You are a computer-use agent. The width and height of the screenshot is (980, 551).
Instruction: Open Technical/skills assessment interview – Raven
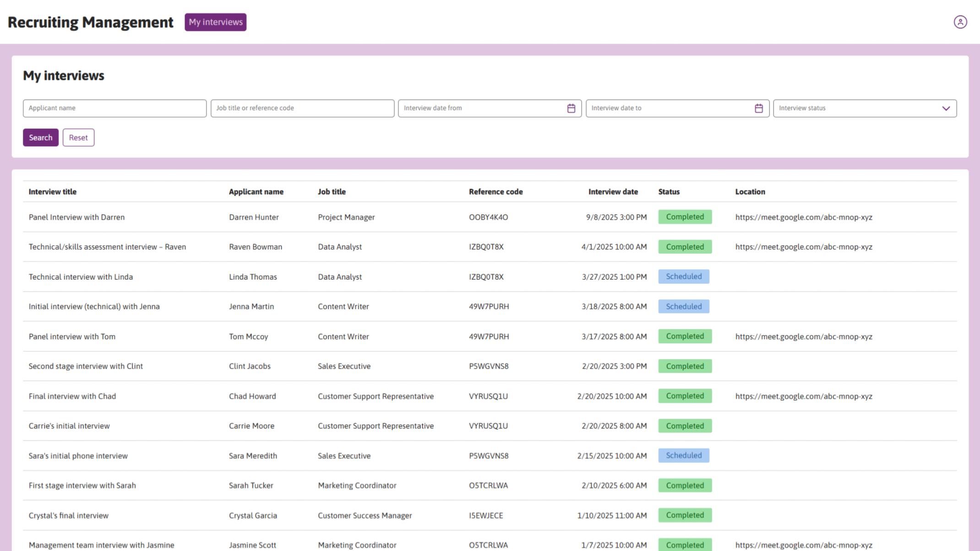pos(107,247)
